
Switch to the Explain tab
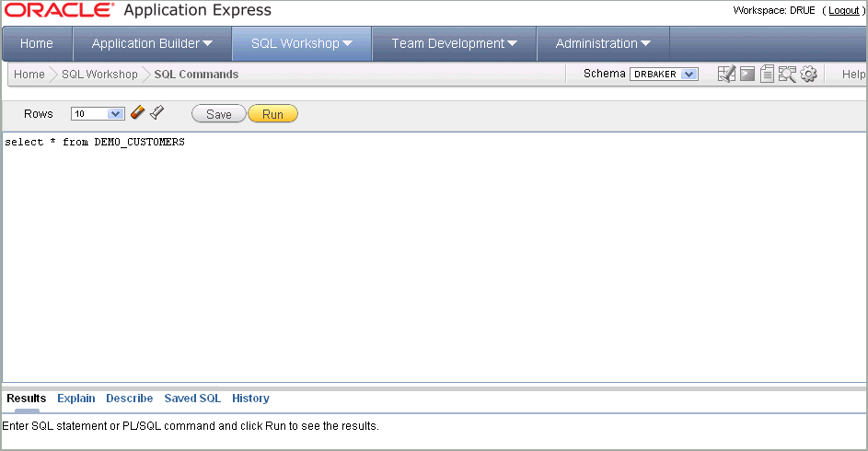tap(75, 399)
